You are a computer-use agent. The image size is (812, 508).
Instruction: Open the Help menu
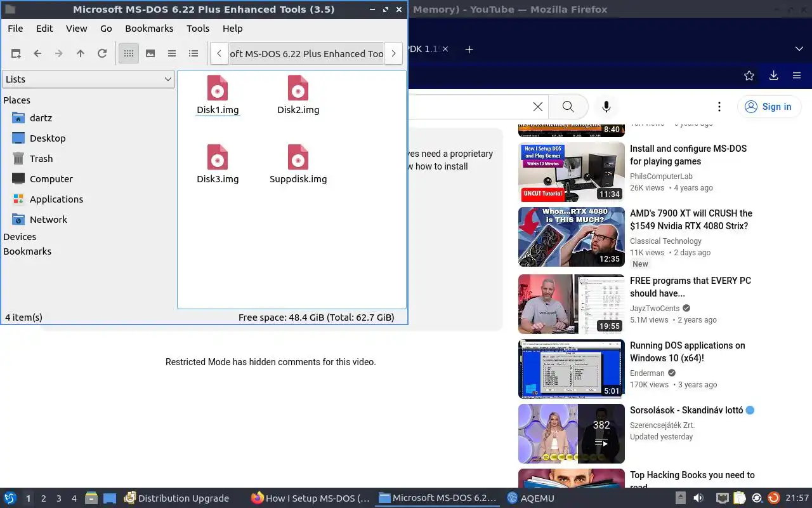coord(233,29)
